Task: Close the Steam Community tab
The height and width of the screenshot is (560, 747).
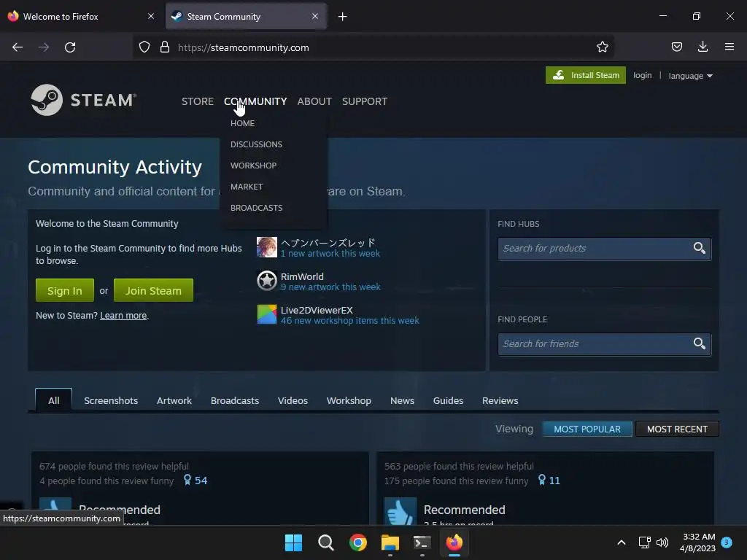Action: coord(315,16)
